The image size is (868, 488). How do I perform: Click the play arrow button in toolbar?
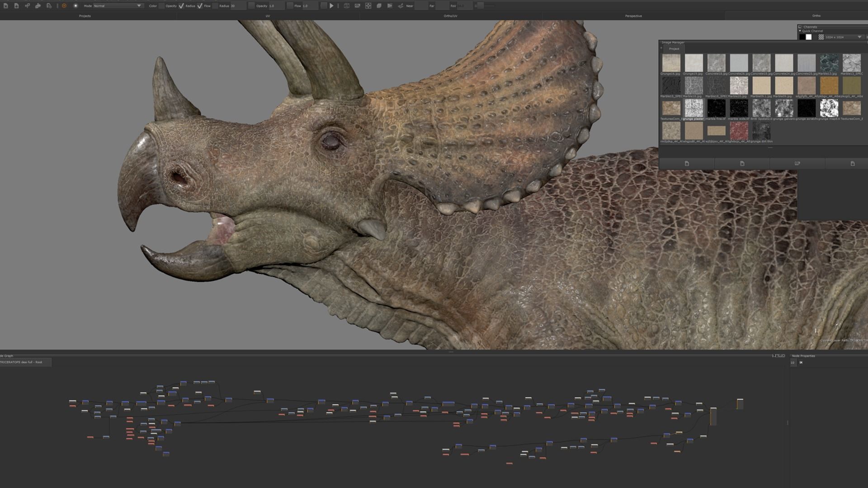point(331,6)
